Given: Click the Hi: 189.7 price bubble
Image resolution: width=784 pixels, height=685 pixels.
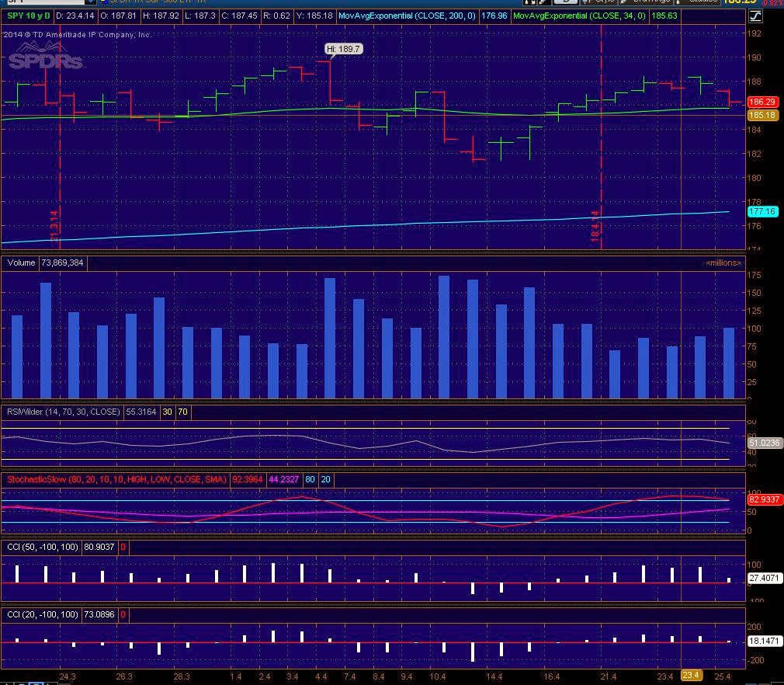Looking at the screenshot, I should [x=343, y=49].
